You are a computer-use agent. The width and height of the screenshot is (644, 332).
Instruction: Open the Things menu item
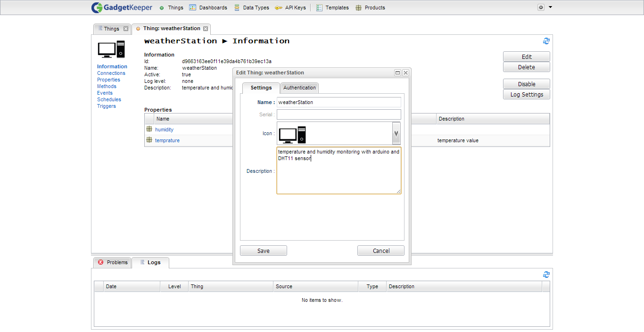[x=171, y=8]
